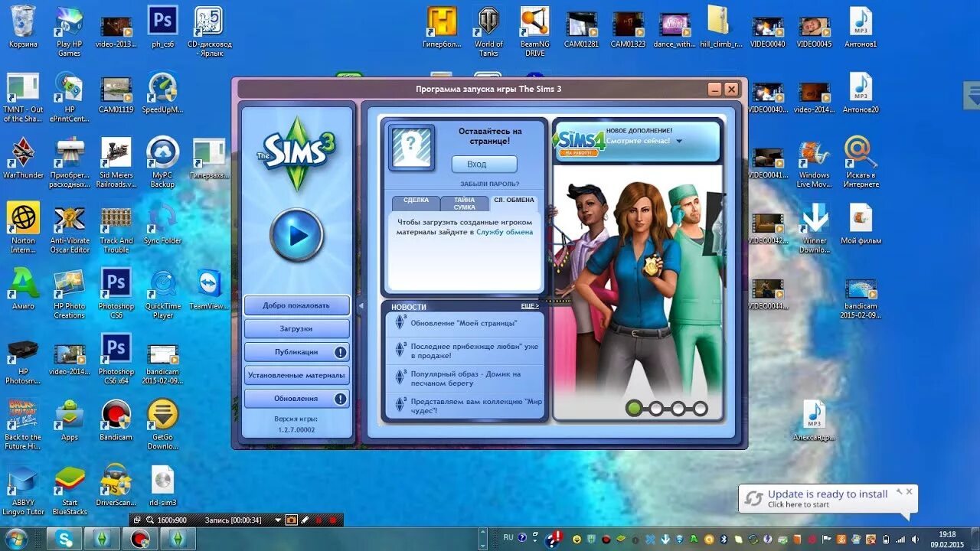This screenshot has width=980, height=551.
Task: Click the ЗАБЫЛИ ПАРОЛЬ? link
Action: (x=489, y=184)
